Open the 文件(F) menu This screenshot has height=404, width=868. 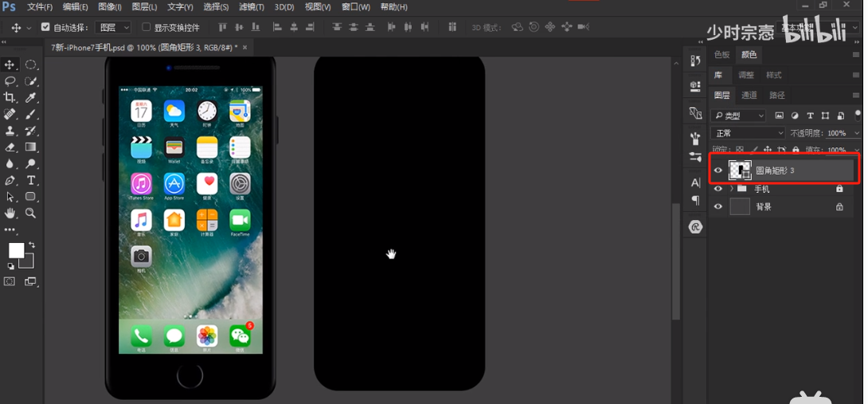[x=39, y=7]
